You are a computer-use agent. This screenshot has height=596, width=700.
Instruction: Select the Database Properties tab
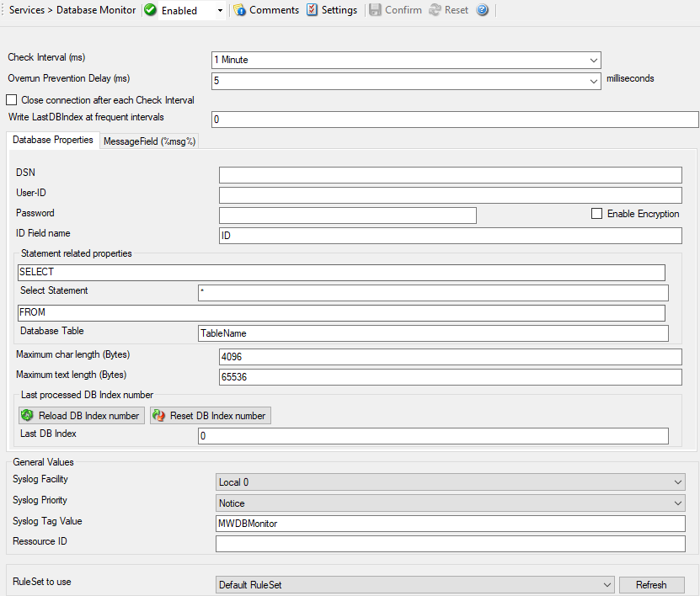coord(53,140)
